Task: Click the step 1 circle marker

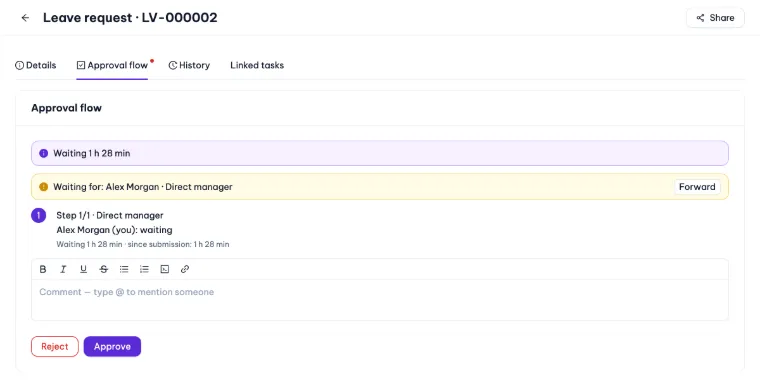Action: tap(39, 215)
